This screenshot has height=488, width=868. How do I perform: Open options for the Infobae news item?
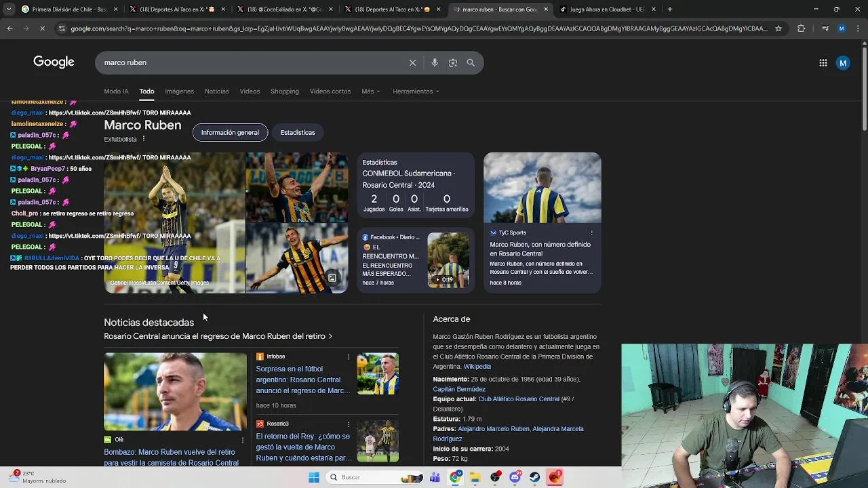tap(349, 357)
